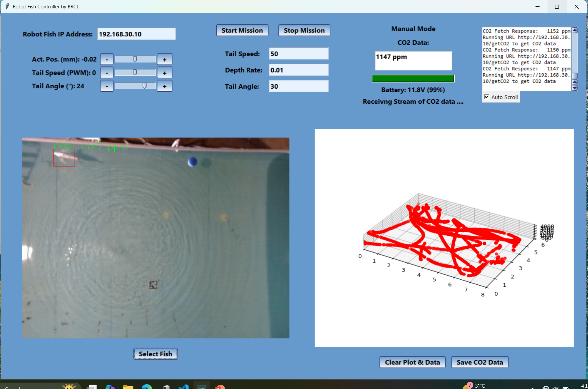Image resolution: width=588 pixels, height=389 pixels.
Task: Click the 'Robot Fish IP Address:' label
Action: [x=57, y=34]
